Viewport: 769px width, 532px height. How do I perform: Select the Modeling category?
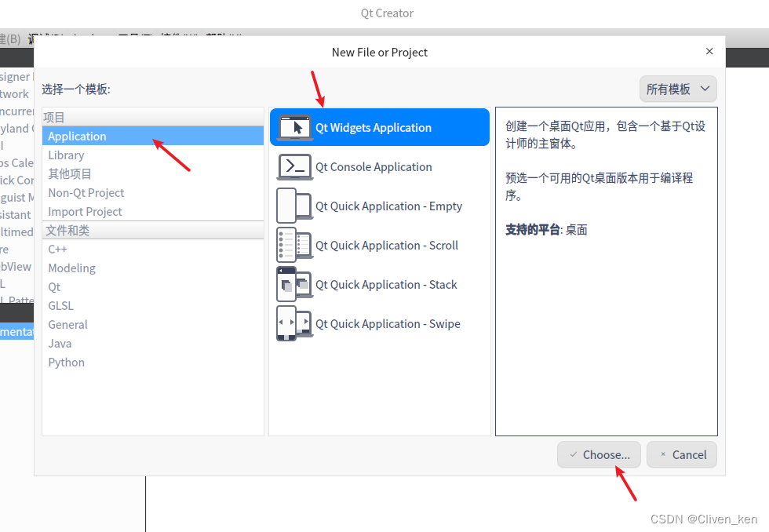153,268
